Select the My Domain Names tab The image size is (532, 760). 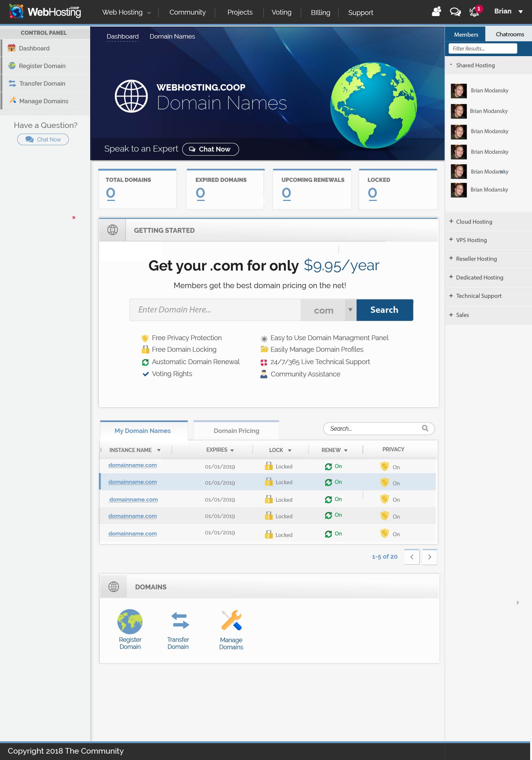(x=144, y=430)
